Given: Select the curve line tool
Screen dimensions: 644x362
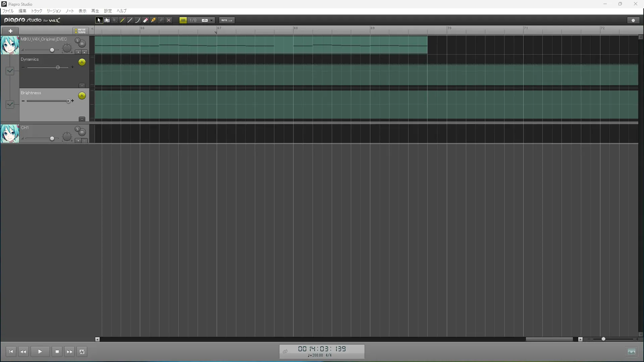Looking at the screenshot, I should pyautogui.click(x=138, y=20).
